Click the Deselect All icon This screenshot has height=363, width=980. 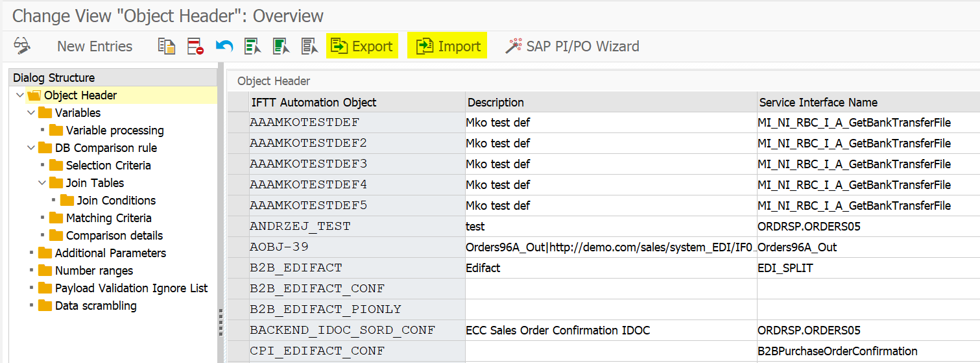coord(309,46)
